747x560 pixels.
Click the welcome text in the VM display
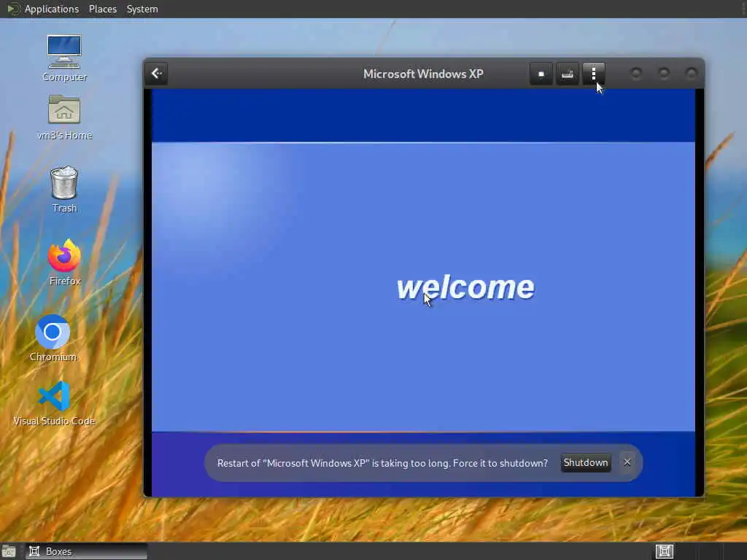465,287
